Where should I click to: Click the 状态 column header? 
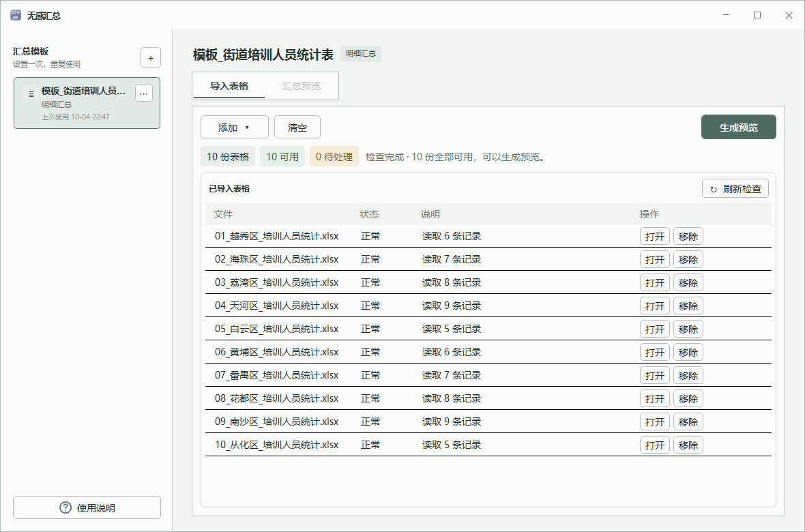(369, 214)
